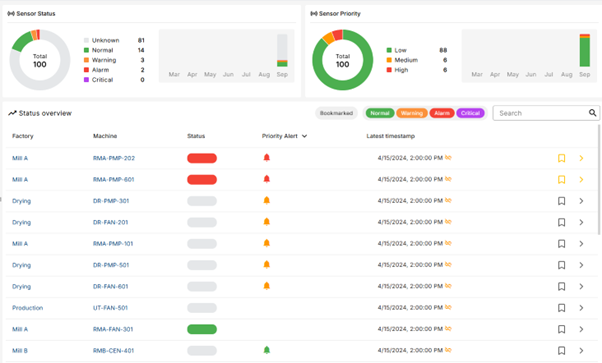
Task: Open RMB-CEN-401 row chevron
Action: (581, 351)
